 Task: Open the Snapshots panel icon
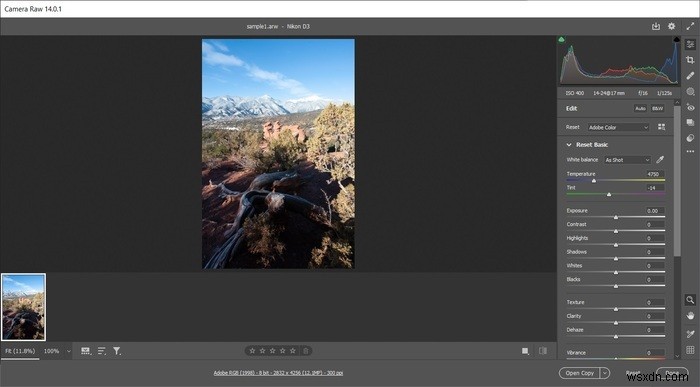point(690,122)
